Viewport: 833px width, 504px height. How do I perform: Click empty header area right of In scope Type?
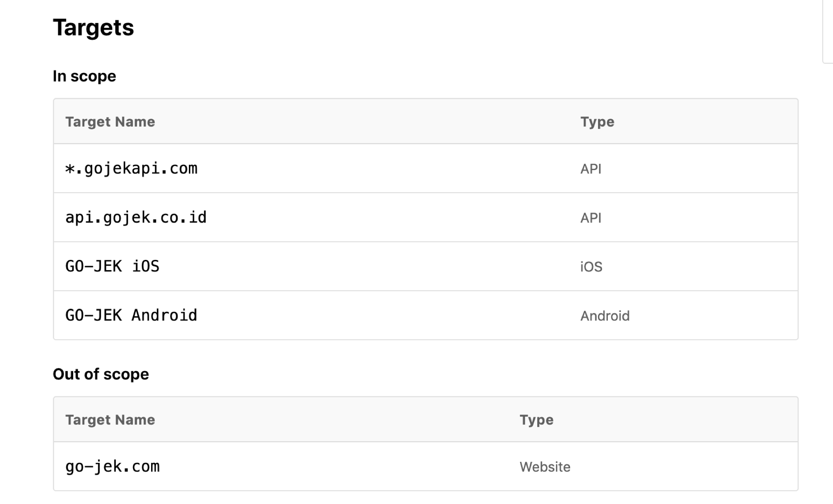pos(709,122)
